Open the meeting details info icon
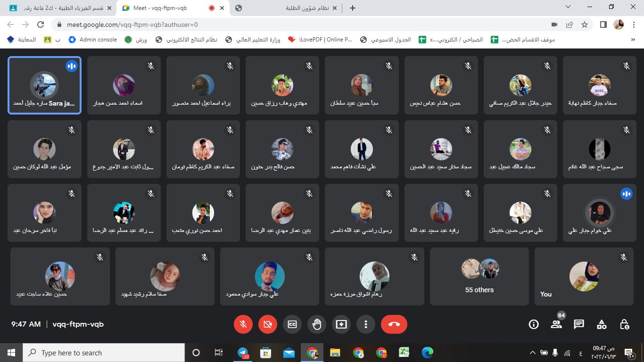This screenshot has width=644, height=362. (534, 324)
